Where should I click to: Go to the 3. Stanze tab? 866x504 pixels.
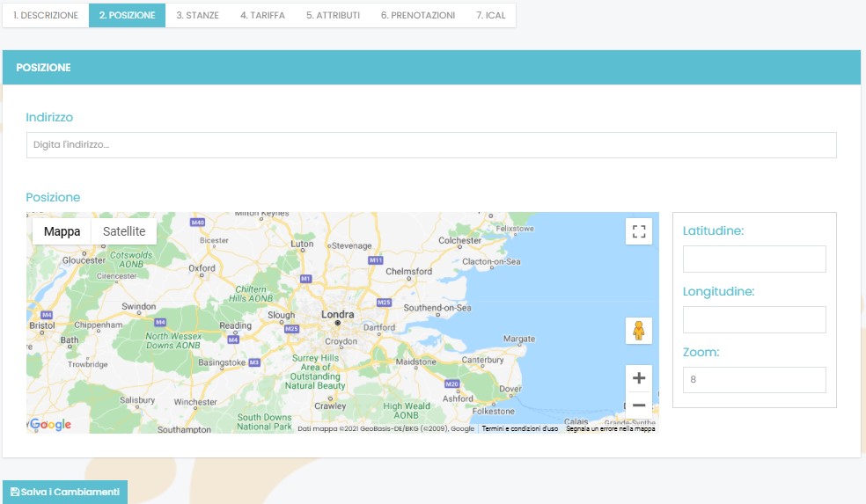(x=197, y=16)
